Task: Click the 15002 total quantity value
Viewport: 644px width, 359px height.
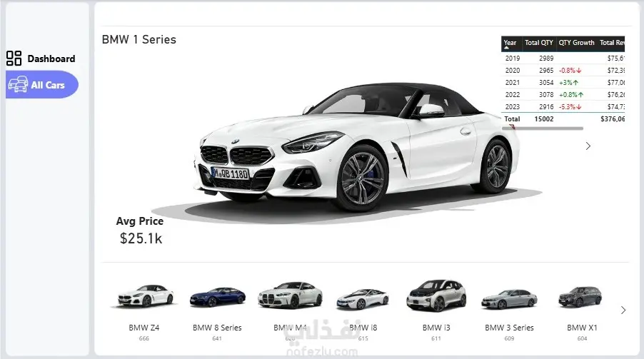Action: 544,118
